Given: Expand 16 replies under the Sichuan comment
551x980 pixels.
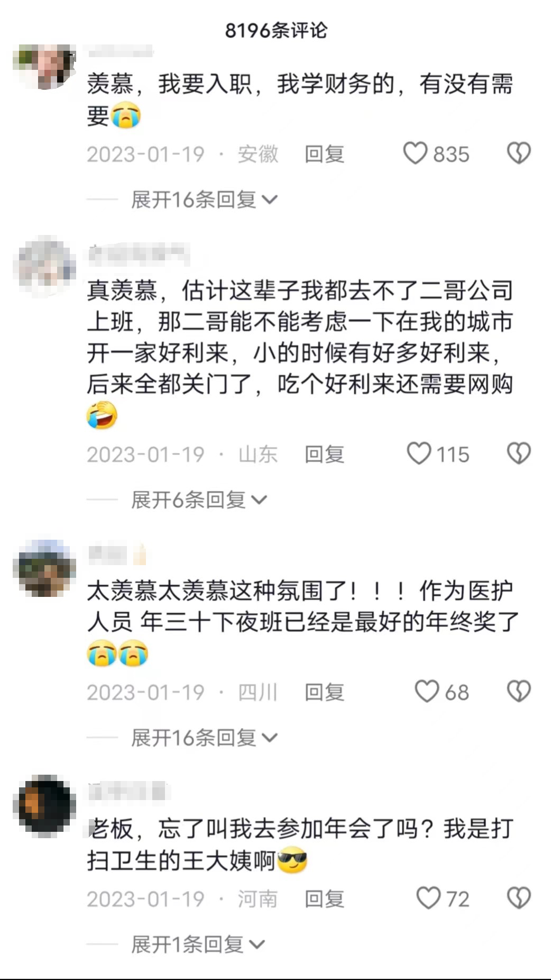Looking at the screenshot, I should click(204, 737).
